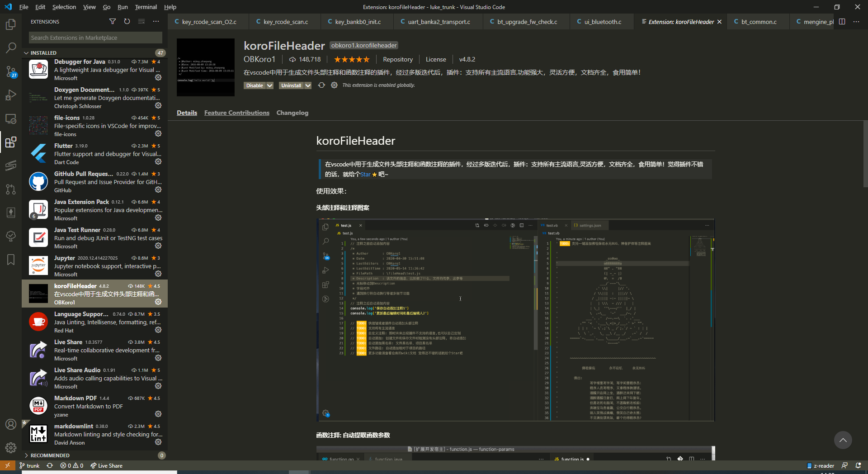
Task: Open the Manage gear in activity bar
Action: [11, 448]
